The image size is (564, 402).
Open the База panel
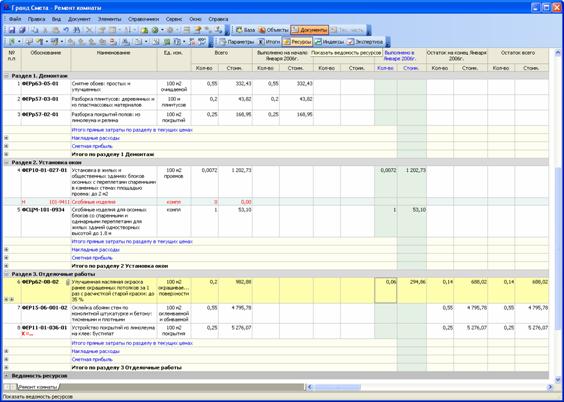pos(245,30)
